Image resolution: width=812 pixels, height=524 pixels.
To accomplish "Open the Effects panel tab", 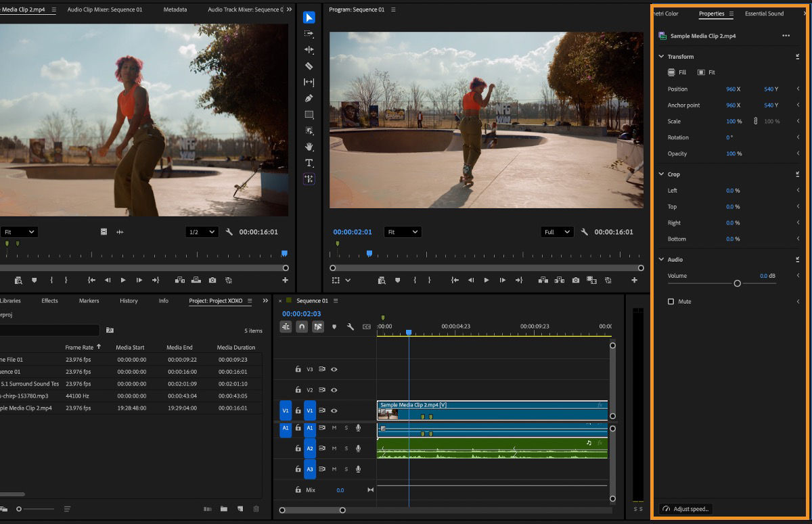I will click(49, 301).
